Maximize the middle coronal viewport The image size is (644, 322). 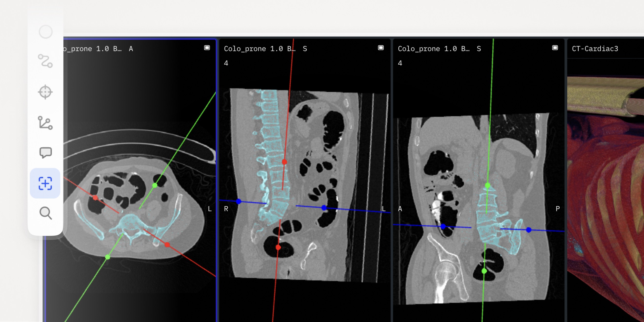(381, 48)
